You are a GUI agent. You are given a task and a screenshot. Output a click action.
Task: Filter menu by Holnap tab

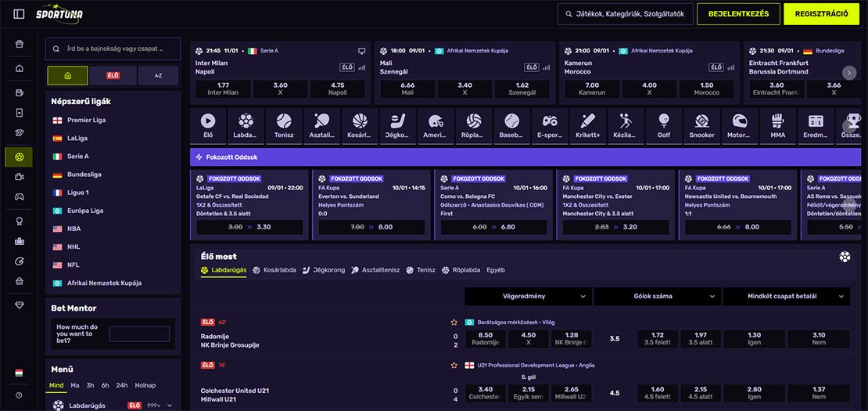coord(145,385)
